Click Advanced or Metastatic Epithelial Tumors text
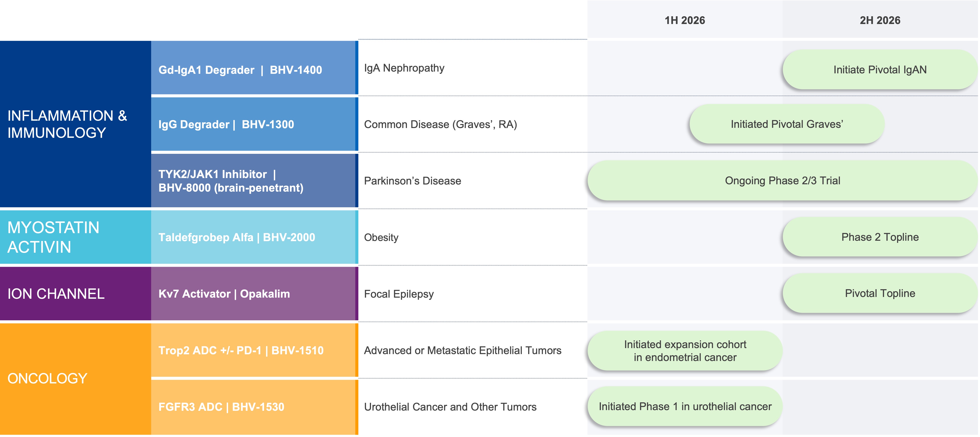This screenshot has width=980, height=437. tap(463, 350)
